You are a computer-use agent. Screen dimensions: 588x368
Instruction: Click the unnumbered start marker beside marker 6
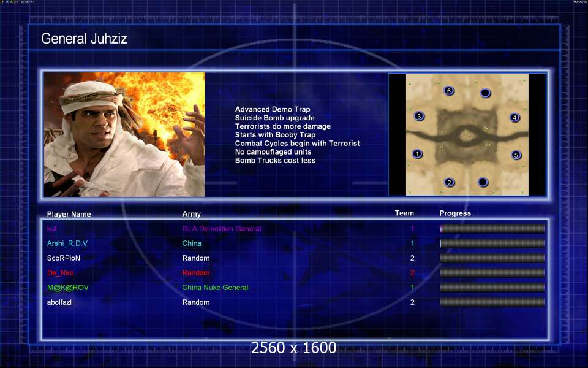[x=485, y=93]
